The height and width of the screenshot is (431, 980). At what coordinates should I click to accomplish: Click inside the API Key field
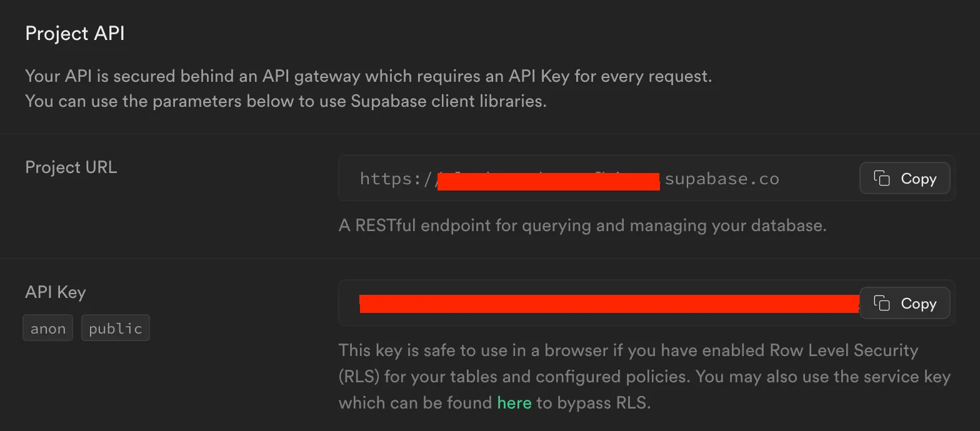pyautogui.click(x=594, y=304)
